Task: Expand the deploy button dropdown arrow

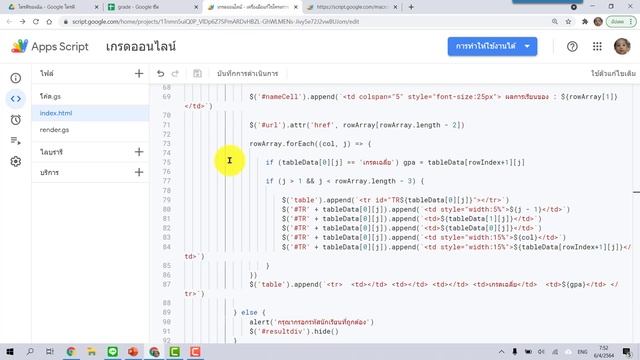Action: [527, 47]
